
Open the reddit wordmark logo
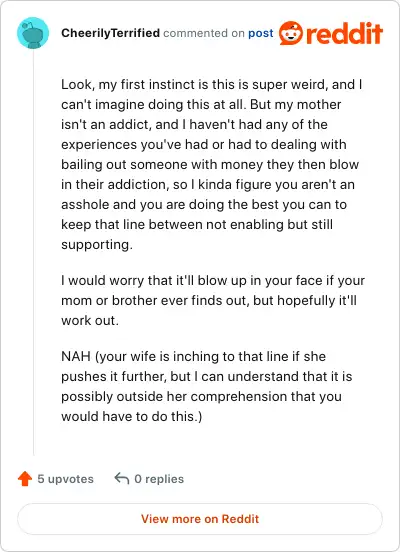tap(344, 33)
